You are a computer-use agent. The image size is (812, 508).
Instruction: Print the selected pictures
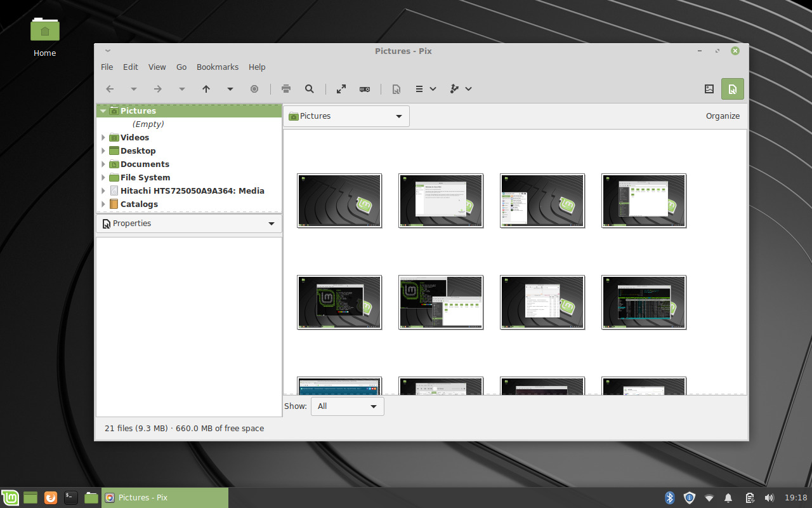(x=285, y=89)
